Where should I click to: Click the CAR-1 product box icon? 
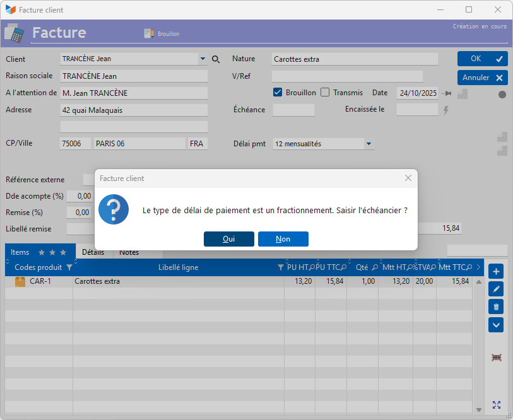pos(20,282)
